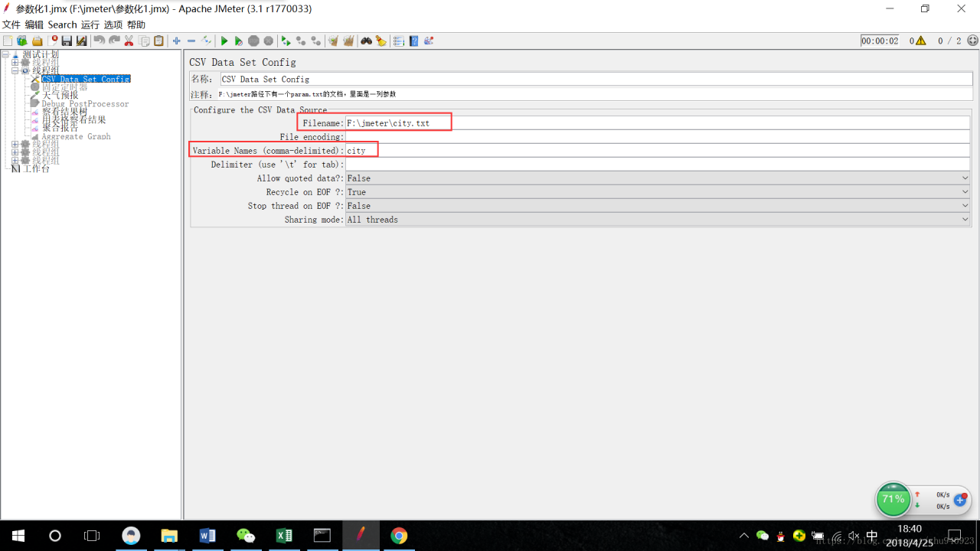This screenshot has width=980, height=551.
Task: Shut down test threads gracefully
Action: [x=269, y=41]
